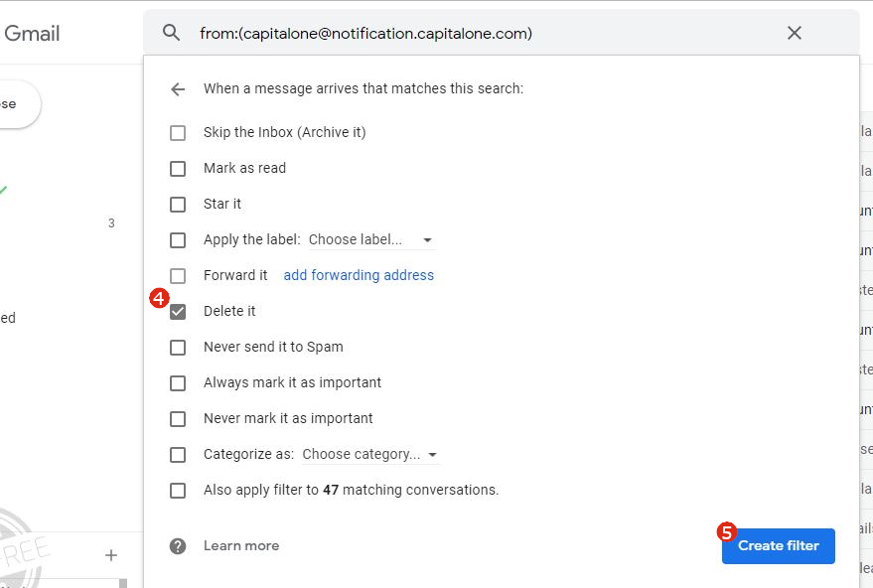Click the search magnifying glass icon
The image size is (873, 588).
point(171,33)
